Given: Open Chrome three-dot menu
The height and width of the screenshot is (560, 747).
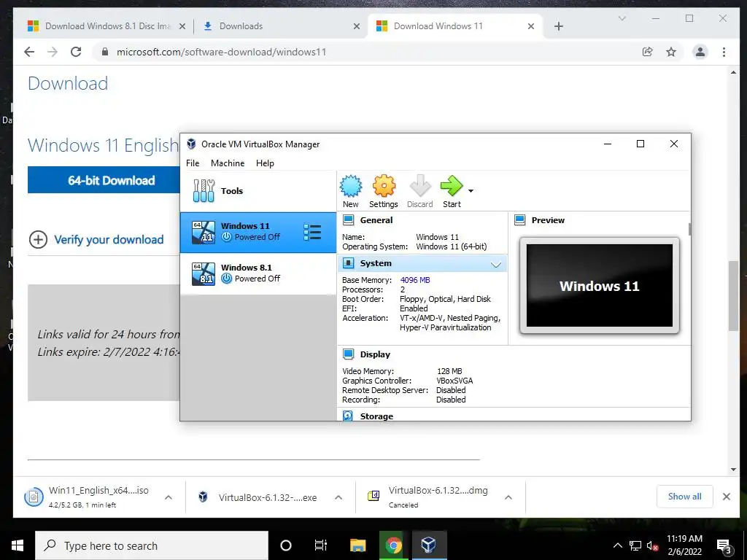Looking at the screenshot, I should [x=724, y=52].
